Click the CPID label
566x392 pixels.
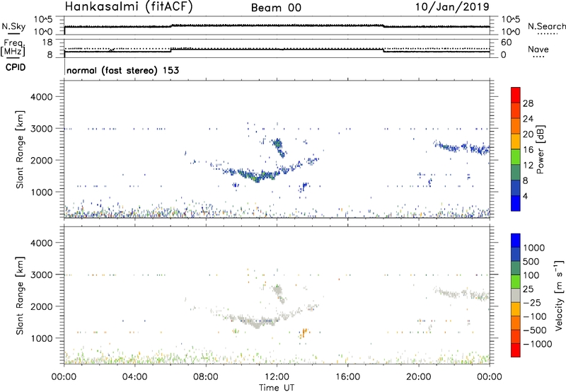[x=16, y=67]
